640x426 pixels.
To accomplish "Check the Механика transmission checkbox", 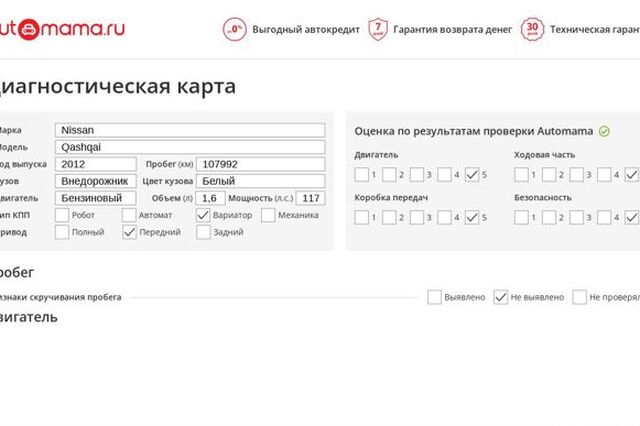I will click(x=268, y=215).
